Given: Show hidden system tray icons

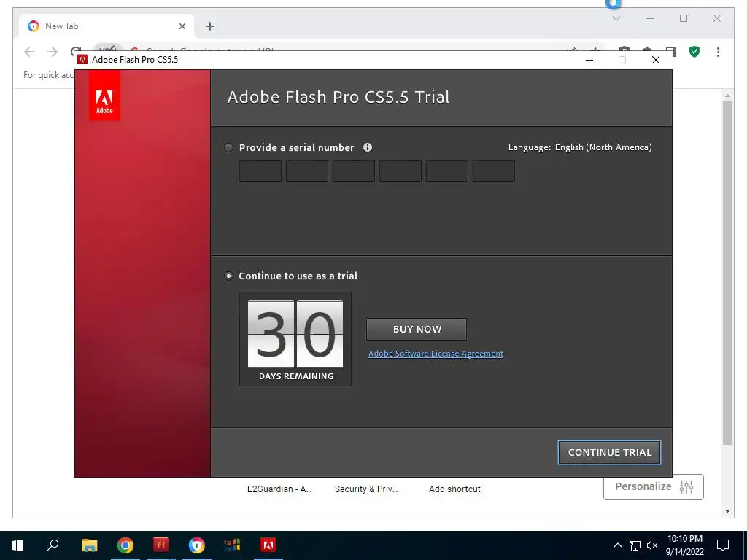Looking at the screenshot, I should pos(617,545).
